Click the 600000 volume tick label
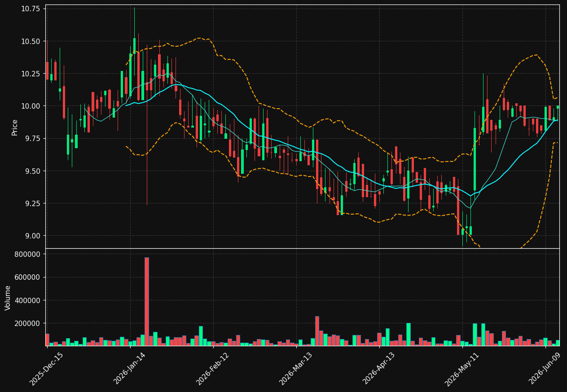Viewport: 567px width, 392px height. (28, 277)
